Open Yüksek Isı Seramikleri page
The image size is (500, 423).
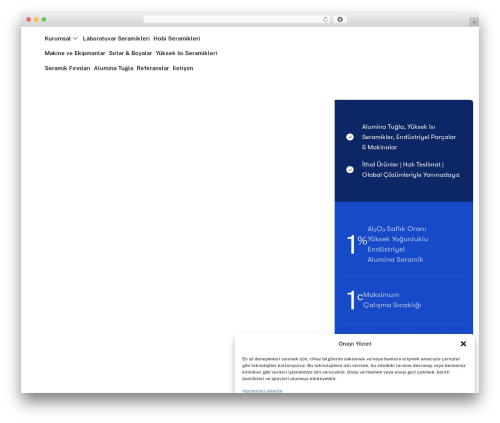[x=186, y=53]
